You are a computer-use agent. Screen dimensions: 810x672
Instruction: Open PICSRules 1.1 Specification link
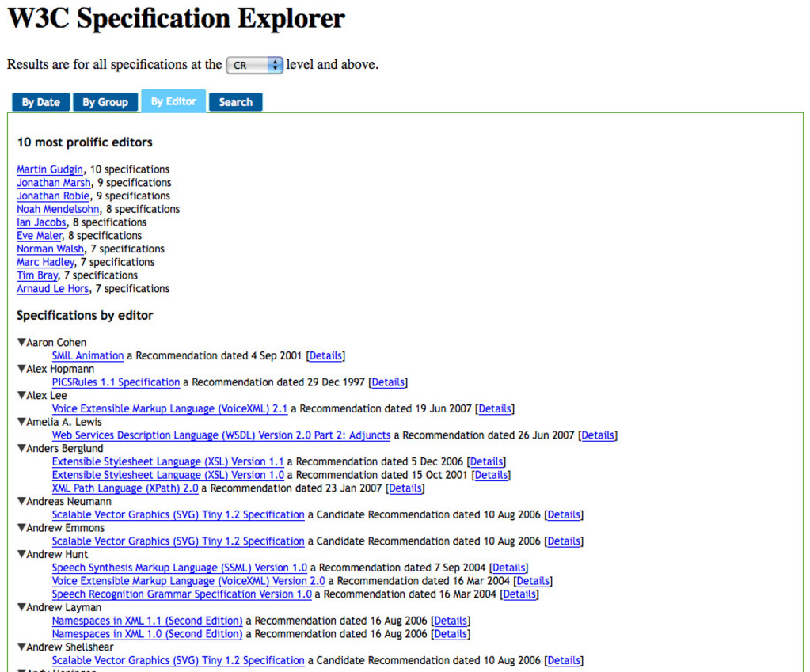tap(116, 382)
